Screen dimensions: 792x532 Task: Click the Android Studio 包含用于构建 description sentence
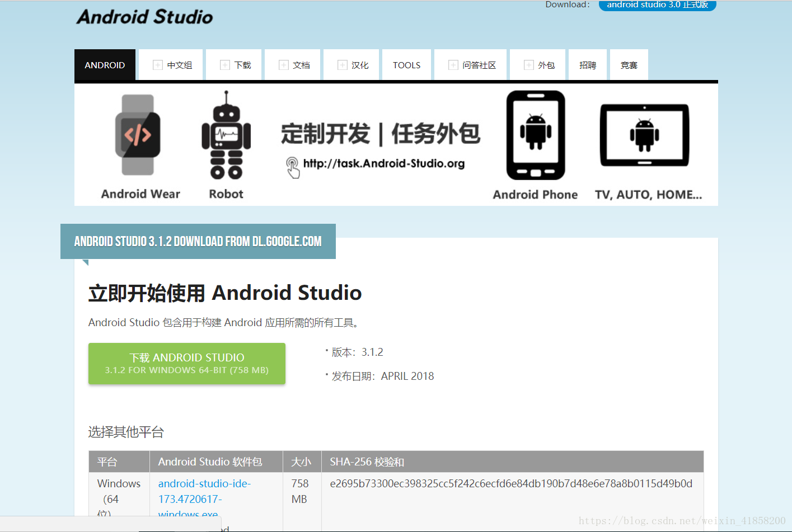pyautogui.click(x=225, y=323)
